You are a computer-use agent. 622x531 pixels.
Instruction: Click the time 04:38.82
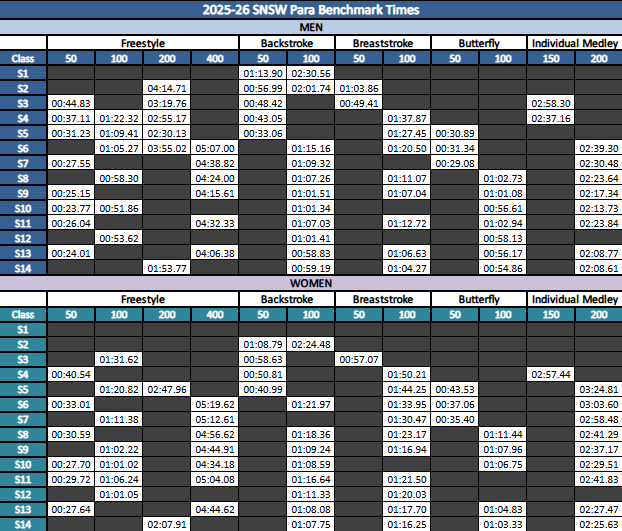tap(215, 163)
